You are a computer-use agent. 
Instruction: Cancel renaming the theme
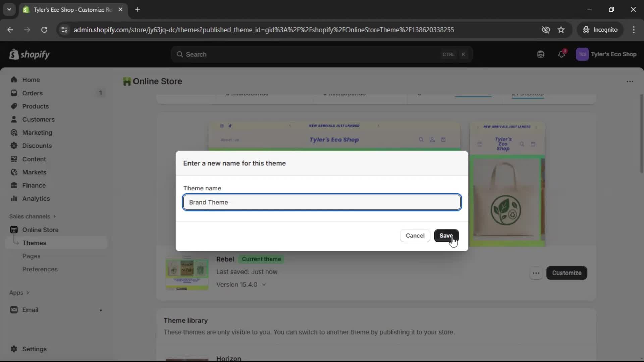[x=415, y=236]
